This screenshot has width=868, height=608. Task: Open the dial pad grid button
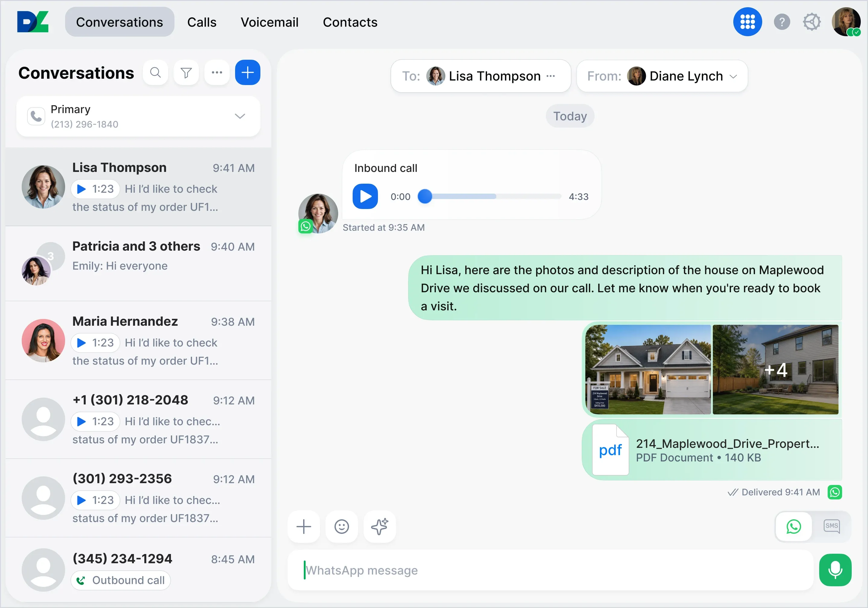(747, 22)
